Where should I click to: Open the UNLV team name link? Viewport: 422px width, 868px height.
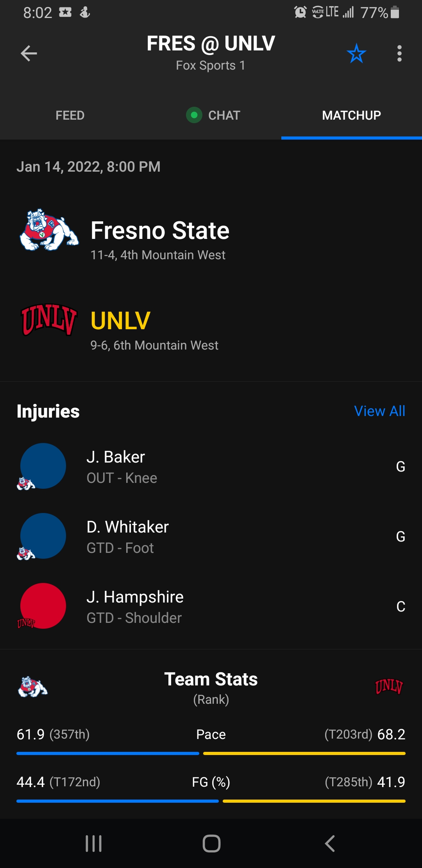tap(120, 321)
